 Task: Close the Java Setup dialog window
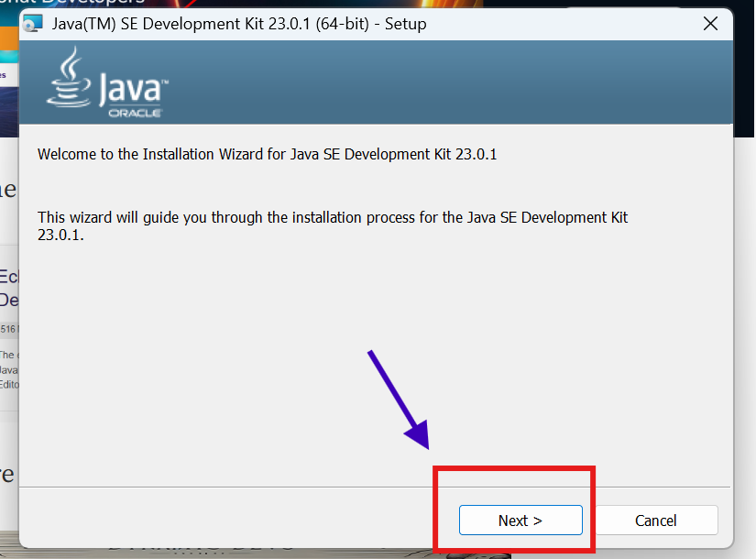pos(711,23)
